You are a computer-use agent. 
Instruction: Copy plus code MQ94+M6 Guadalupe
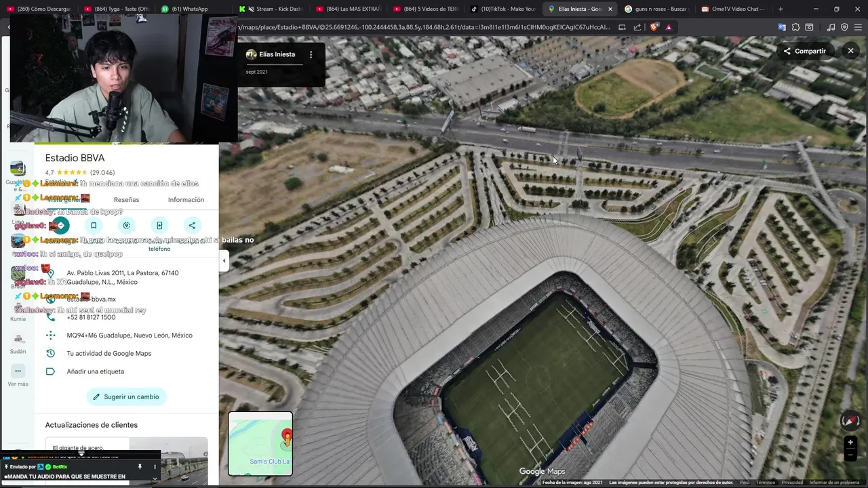pyautogui.click(x=129, y=335)
